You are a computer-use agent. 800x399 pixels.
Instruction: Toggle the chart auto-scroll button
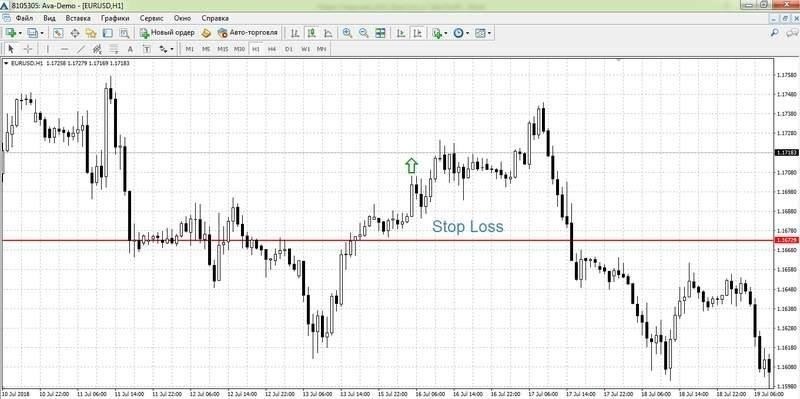[401, 33]
